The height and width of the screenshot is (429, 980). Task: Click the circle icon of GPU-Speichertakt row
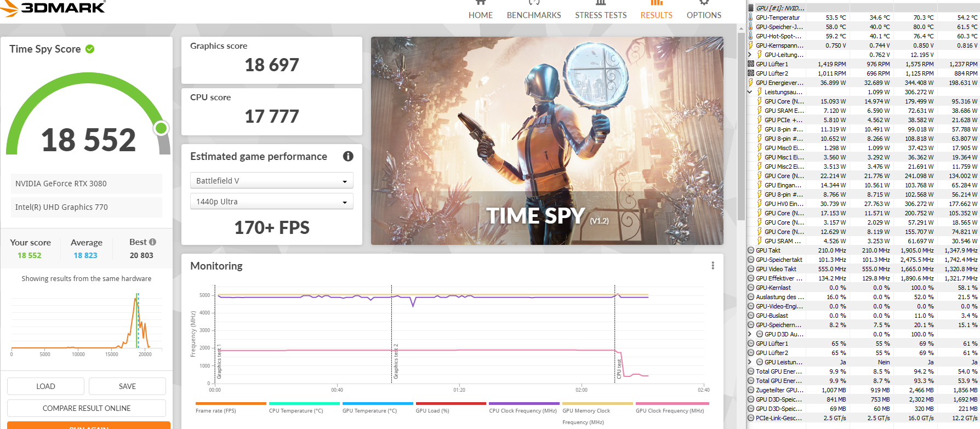(x=751, y=260)
